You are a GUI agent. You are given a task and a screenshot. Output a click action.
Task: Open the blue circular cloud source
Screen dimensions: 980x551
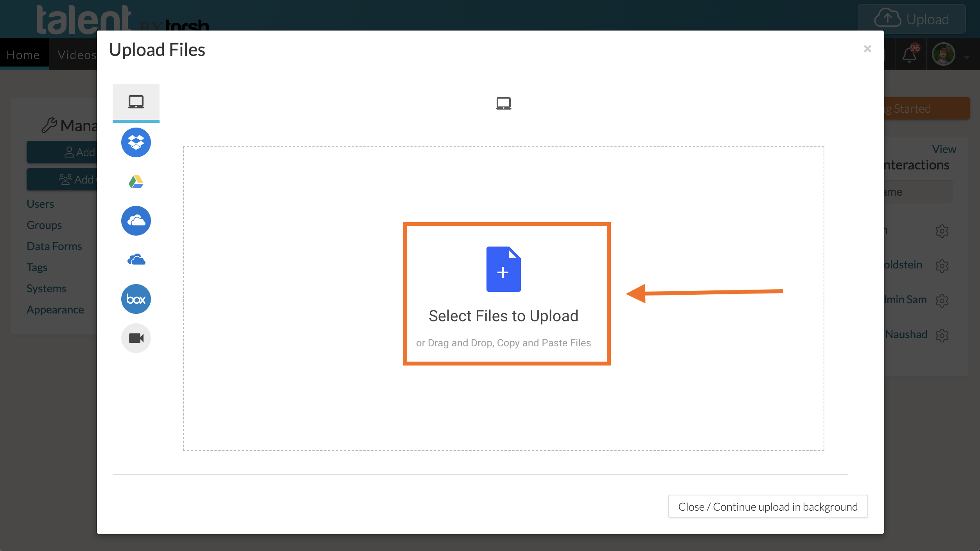(x=136, y=221)
